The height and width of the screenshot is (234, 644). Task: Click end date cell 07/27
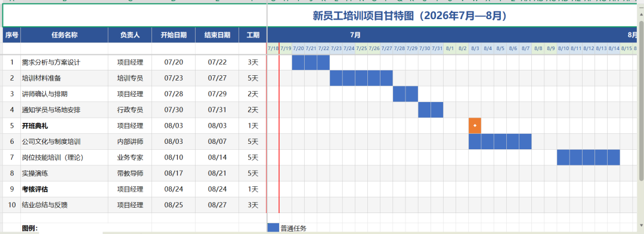pyautogui.click(x=217, y=78)
